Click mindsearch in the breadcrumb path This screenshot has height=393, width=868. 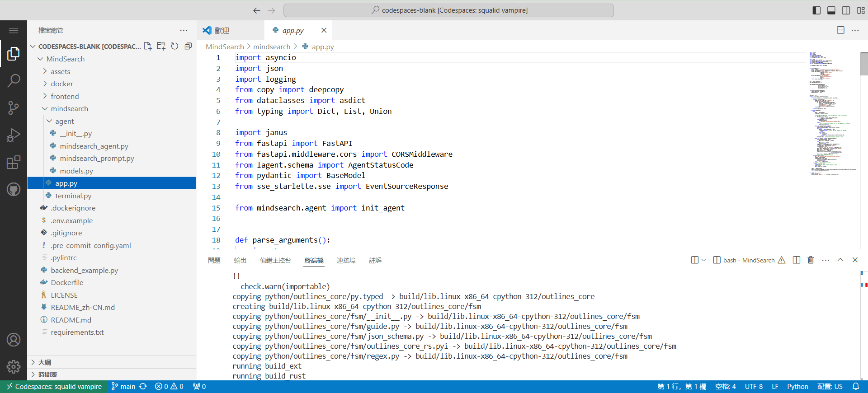(x=272, y=47)
